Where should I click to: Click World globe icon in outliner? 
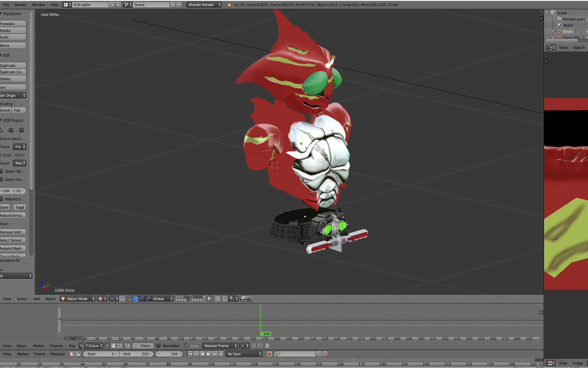point(559,25)
